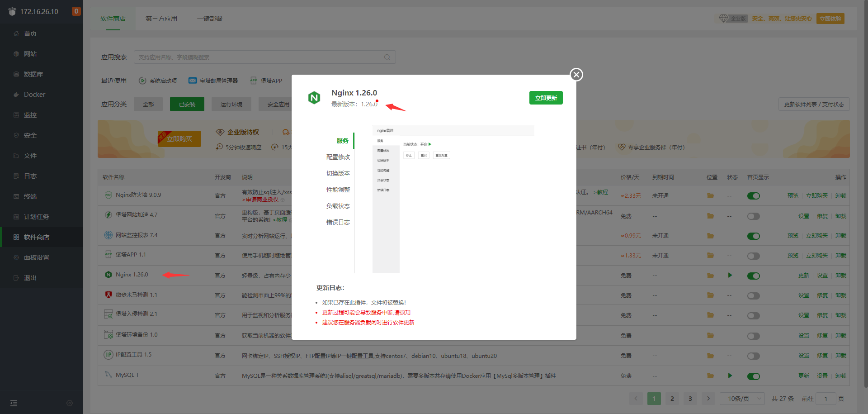Click the search magnifier icon
868x414 pixels.
(387, 57)
